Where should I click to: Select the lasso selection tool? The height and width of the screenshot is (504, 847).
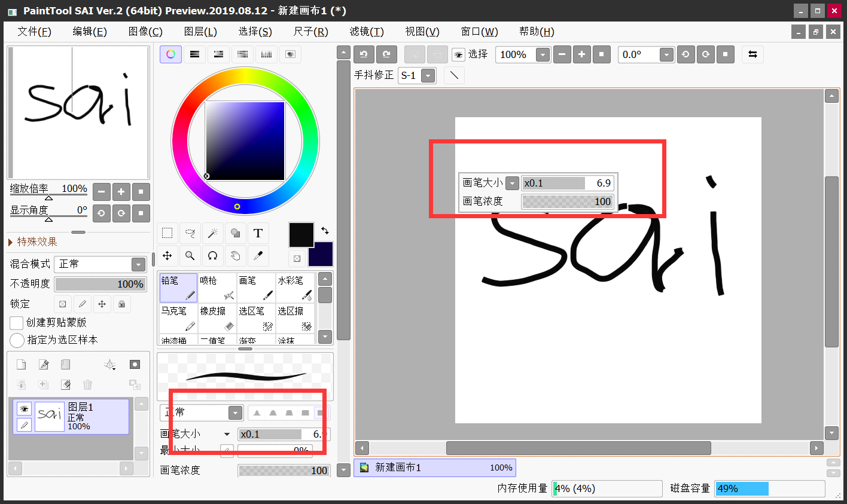pos(190,233)
